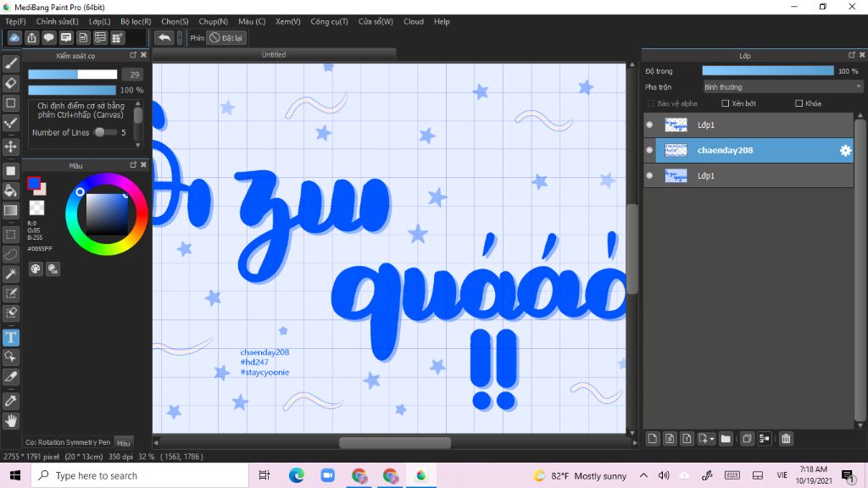Select the Fill rectangle tool
Viewport: 868px width, 488px height.
pyautogui.click(x=10, y=171)
